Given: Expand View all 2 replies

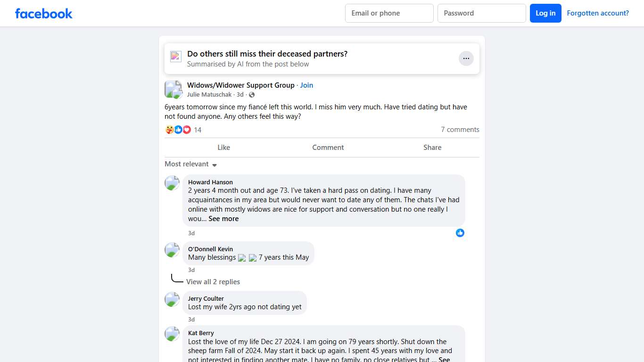Looking at the screenshot, I should point(213,282).
